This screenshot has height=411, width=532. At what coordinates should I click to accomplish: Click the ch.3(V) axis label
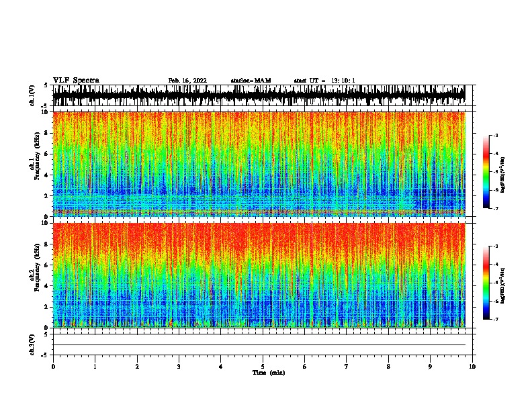[32, 345]
